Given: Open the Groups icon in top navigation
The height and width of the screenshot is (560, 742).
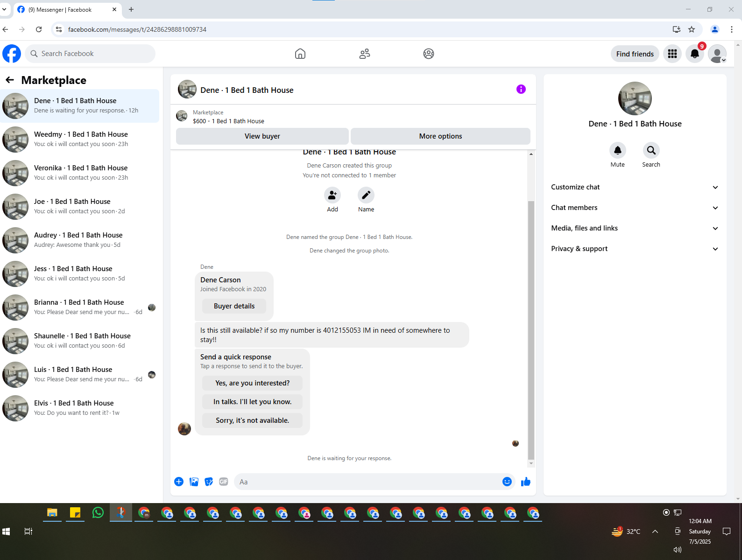Looking at the screenshot, I should (x=429, y=54).
